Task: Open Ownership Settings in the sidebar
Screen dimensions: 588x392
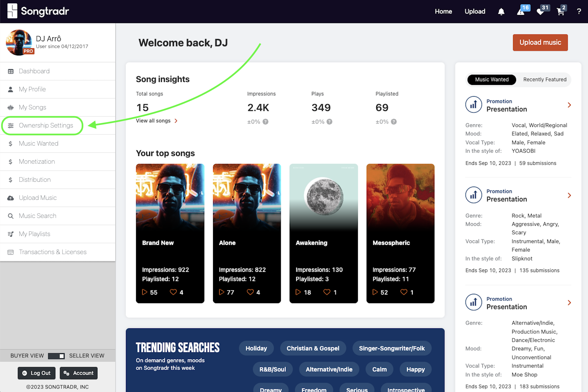Action: 46,125
